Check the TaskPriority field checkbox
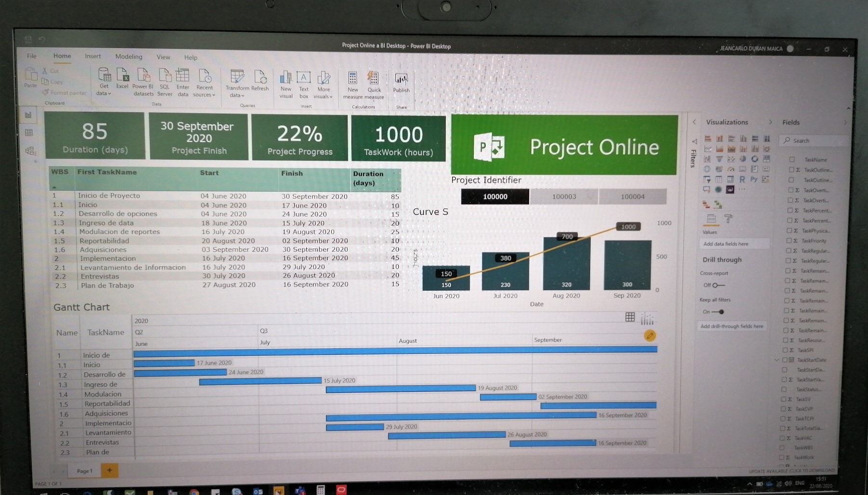Viewport: 868px width, 495px height. [x=789, y=240]
